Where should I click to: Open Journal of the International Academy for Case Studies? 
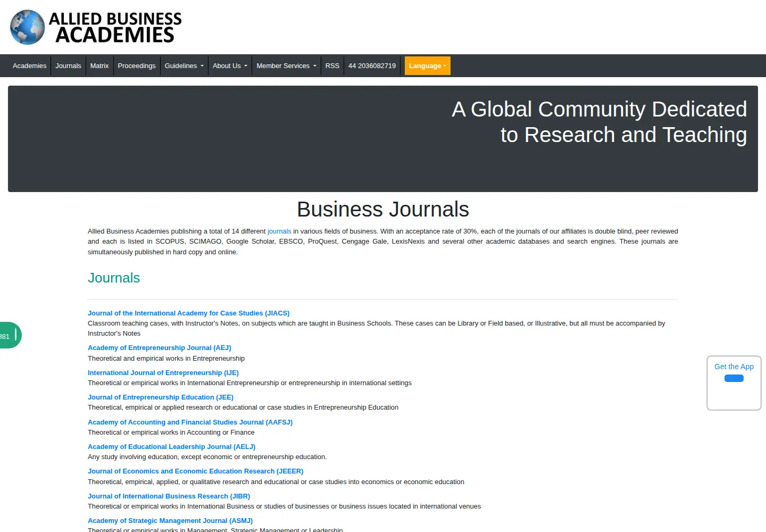[189, 313]
